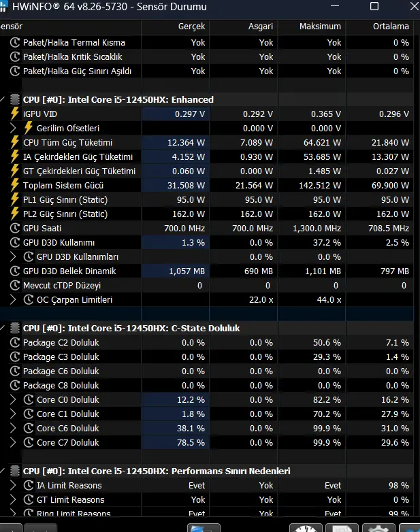Click clock icon beside Package C8 Doluluk
Image resolution: width=420 pixels, height=532 pixels.
(15, 385)
